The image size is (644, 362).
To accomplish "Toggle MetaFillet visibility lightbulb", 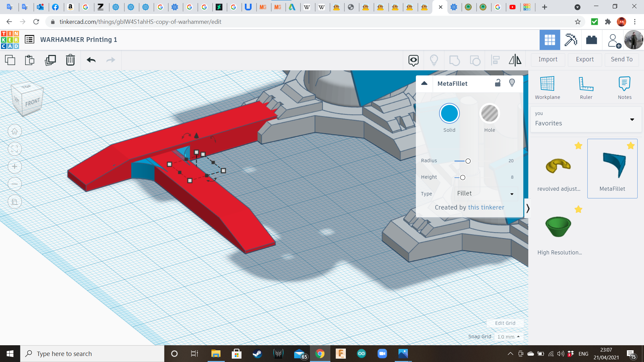I will 512,83.
